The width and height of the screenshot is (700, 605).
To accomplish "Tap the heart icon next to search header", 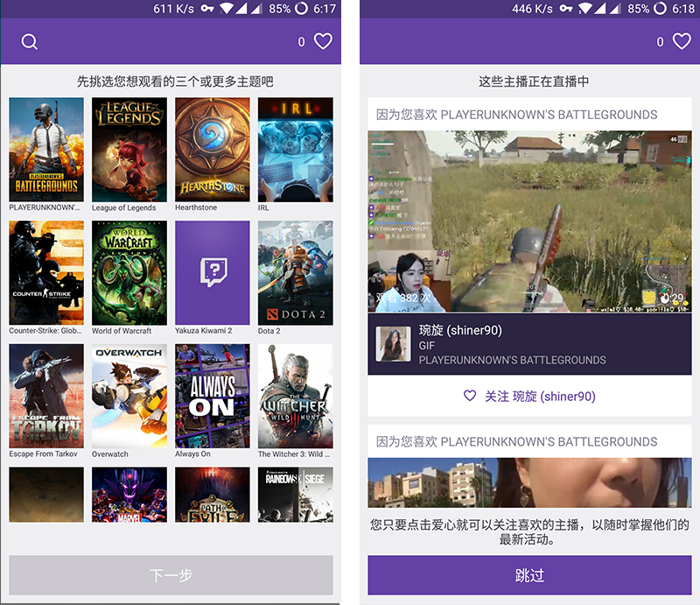I will click(x=323, y=41).
